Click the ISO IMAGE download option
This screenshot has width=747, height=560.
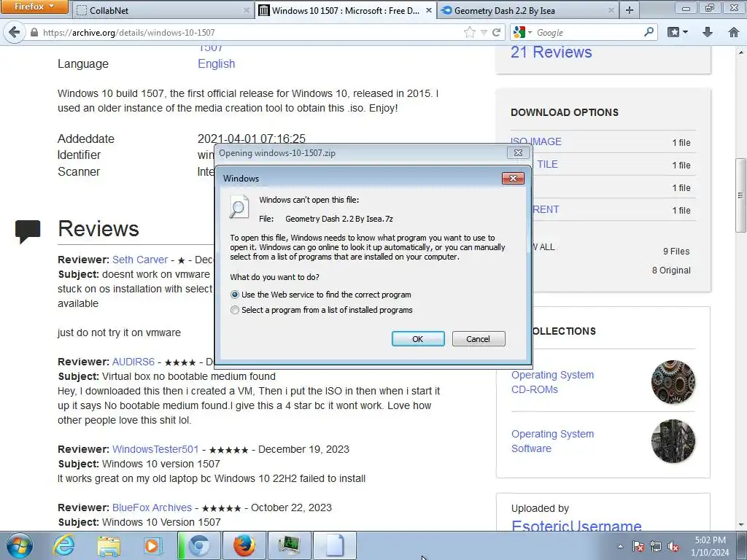[536, 141]
